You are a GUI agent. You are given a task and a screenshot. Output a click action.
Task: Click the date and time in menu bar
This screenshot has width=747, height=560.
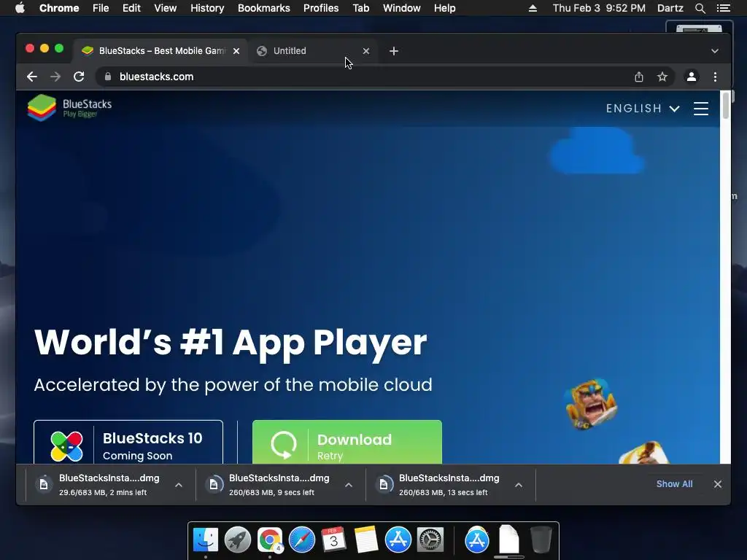click(599, 8)
